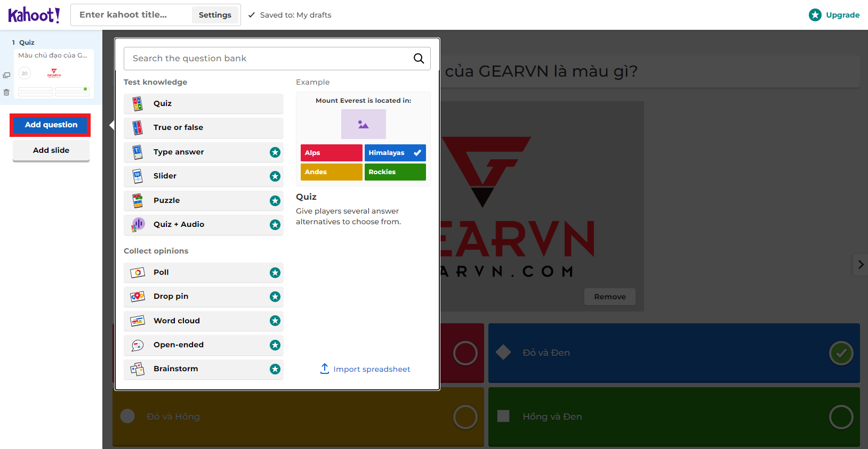
Task: Click the Upgrade star icon
Action: pyautogui.click(x=815, y=15)
